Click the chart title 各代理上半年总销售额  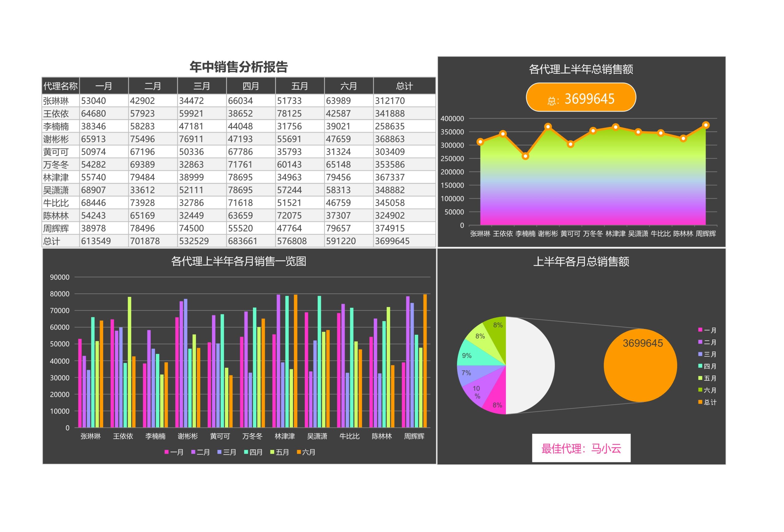tap(581, 69)
